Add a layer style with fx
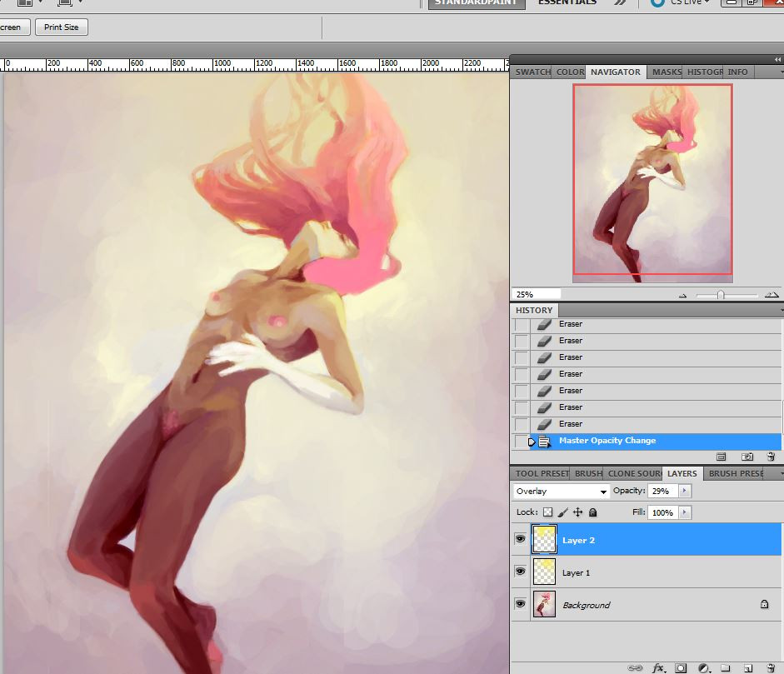Screen dimensions: 784x674 659,668
